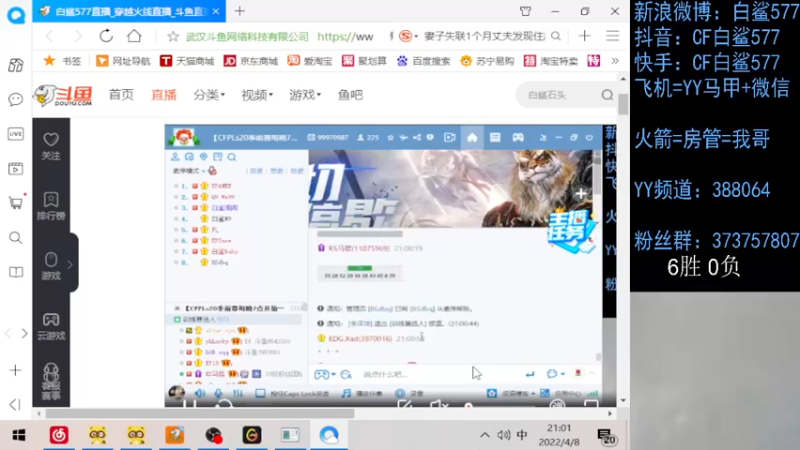Open the 网址导航 bookmark
800x450 pixels.
point(123,61)
